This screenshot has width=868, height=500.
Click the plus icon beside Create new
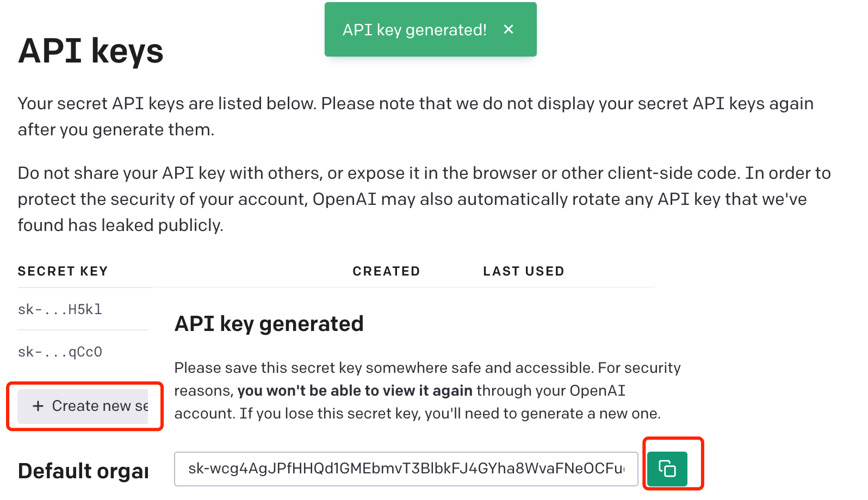coord(38,406)
